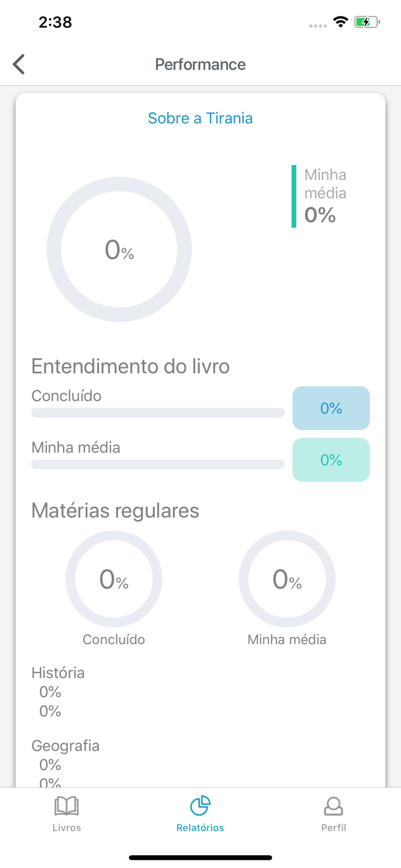Tap the green Minha média legend bar
401x868 pixels.
294,195
